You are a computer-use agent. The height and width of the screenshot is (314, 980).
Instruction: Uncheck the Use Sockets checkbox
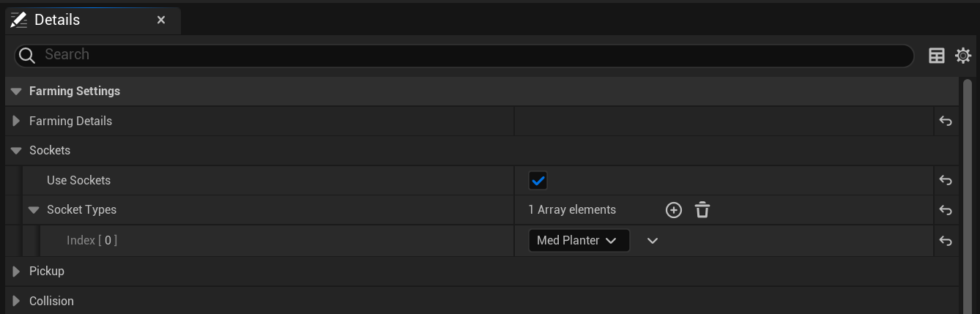pyautogui.click(x=538, y=181)
